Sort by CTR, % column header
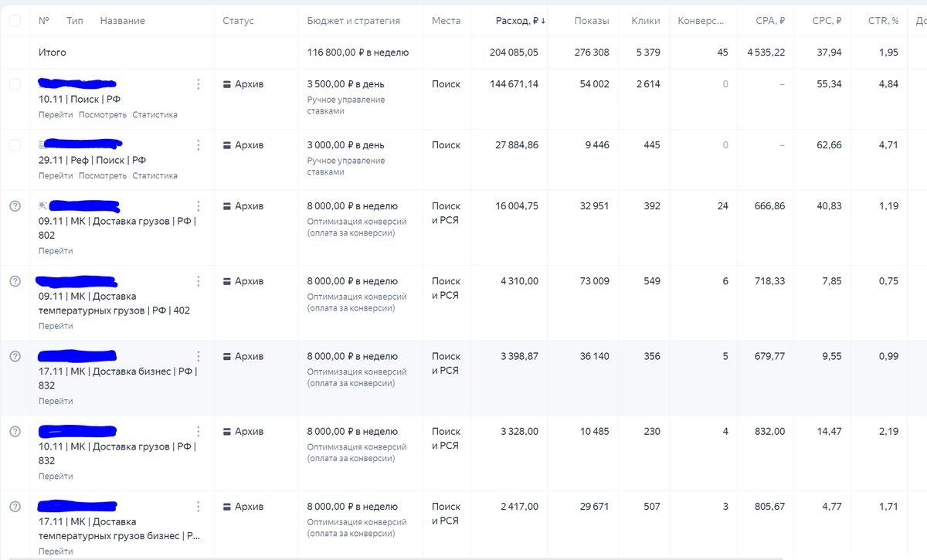Screen dimensions: 927x560 click(883, 21)
